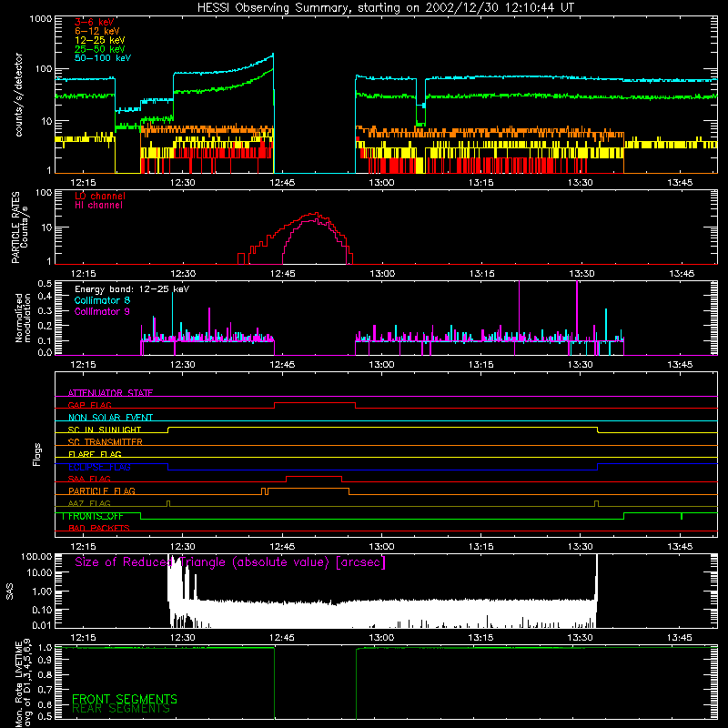Click the Normalized modulation axis label
This screenshot has height=728, width=728.
pyautogui.click(x=22, y=318)
